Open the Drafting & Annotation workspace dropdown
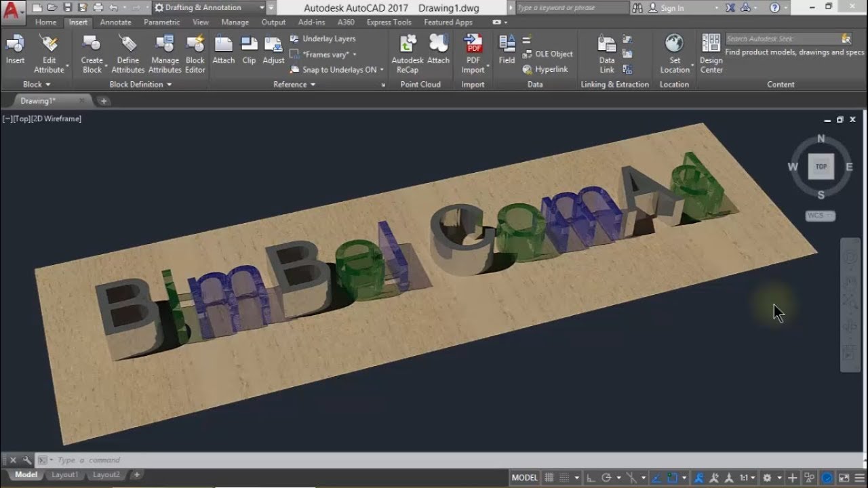This screenshot has width=868, height=488. point(209,8)
